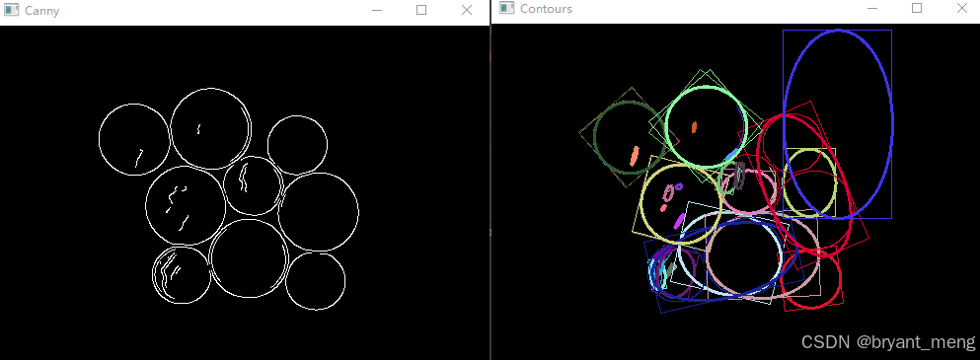
Task: Minimize the Contours window
Action: pos(871,8)
